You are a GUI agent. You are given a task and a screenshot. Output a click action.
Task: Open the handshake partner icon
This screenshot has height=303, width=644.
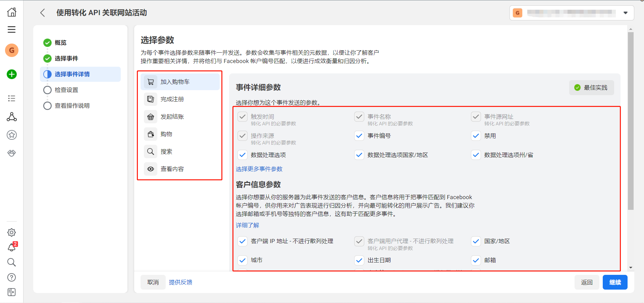(12, 153)
